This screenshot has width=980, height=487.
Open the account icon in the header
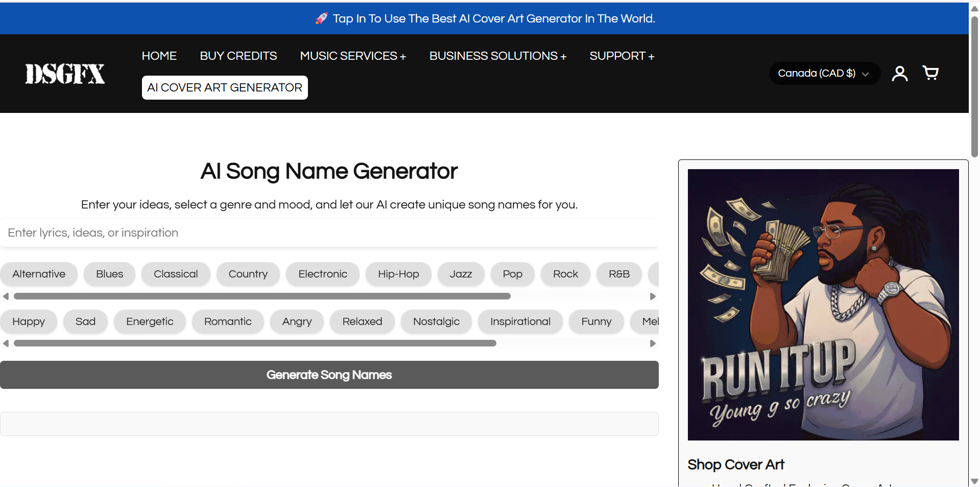[899, 73]
